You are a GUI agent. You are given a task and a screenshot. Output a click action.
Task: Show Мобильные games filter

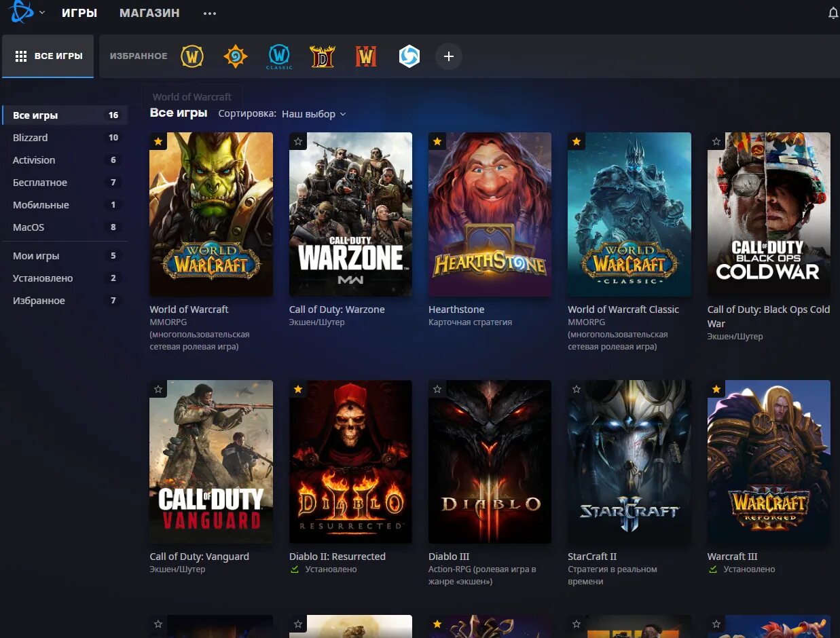(65, 205)
